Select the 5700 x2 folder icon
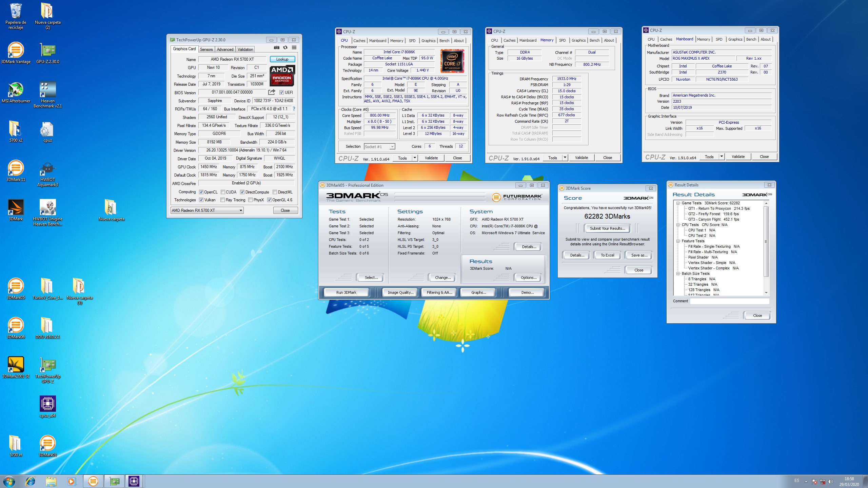This screenshot has height=488, width=868. pos(16,131)
